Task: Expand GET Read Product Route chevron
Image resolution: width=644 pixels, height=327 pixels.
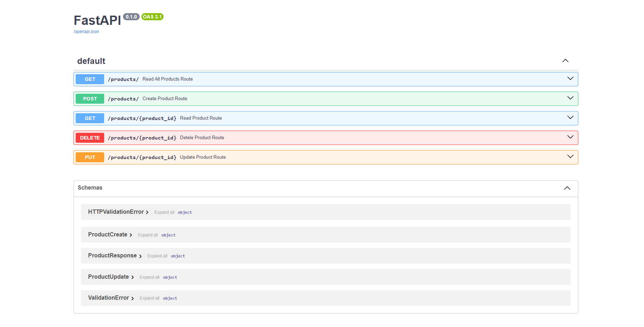Action: [570, 118]
